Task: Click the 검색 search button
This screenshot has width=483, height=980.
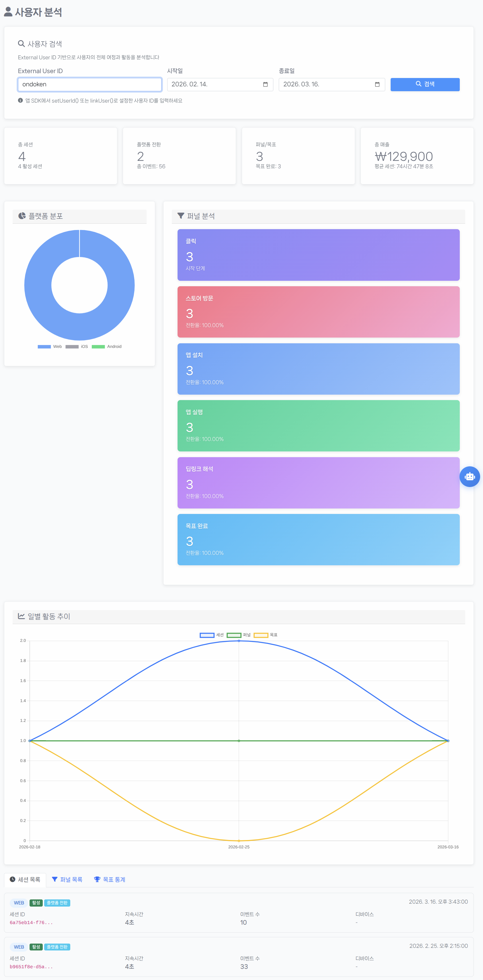Action: pyautogui.click(x=425, y=84)
